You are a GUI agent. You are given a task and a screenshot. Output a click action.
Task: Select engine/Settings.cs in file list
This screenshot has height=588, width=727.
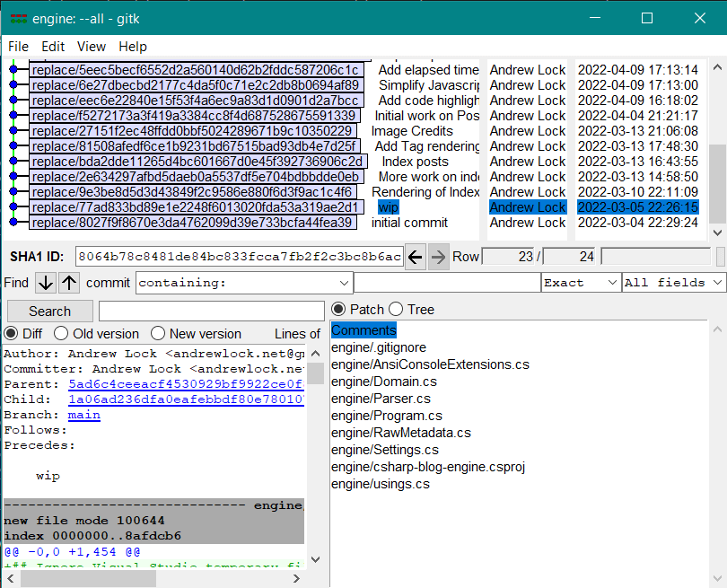coord(385,450)
